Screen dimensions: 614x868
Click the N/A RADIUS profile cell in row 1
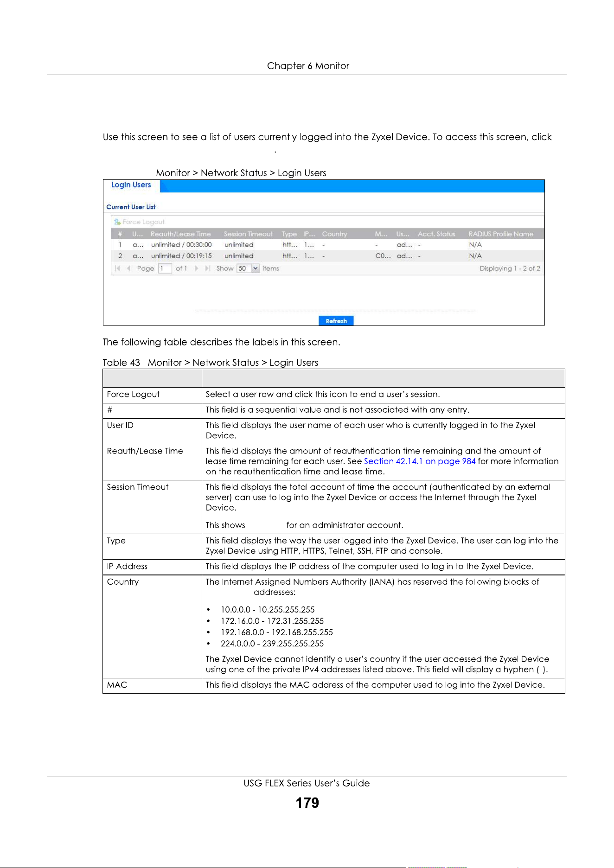pyautogui.click(x=475, y=245)
